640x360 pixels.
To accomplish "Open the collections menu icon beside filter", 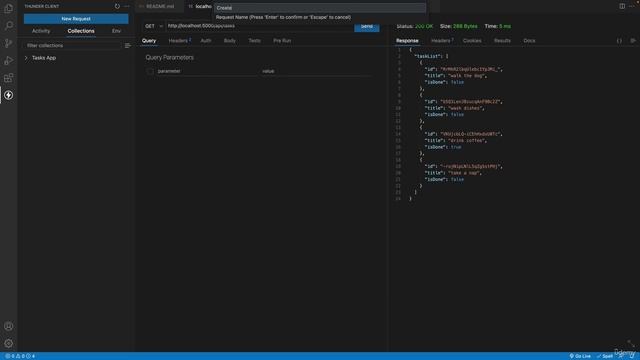I will 128,46.
